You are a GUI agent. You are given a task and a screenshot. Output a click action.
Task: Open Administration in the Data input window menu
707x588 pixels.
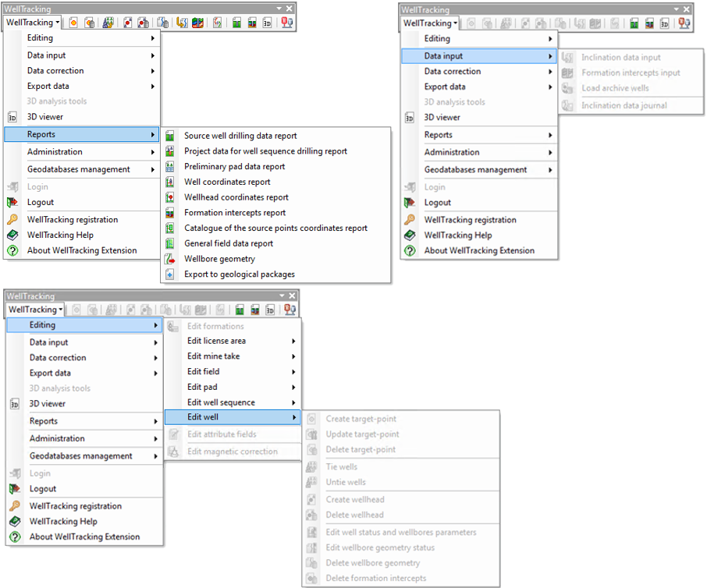[479, 152]
